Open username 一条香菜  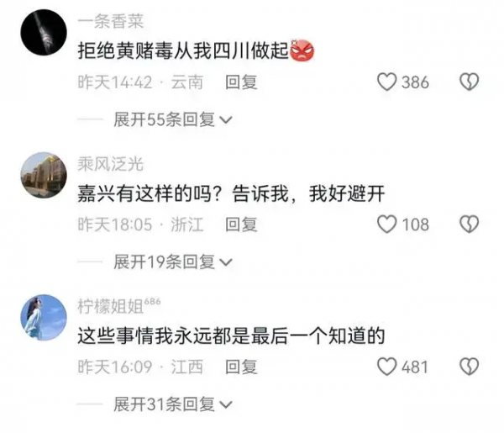click(111, 22)
